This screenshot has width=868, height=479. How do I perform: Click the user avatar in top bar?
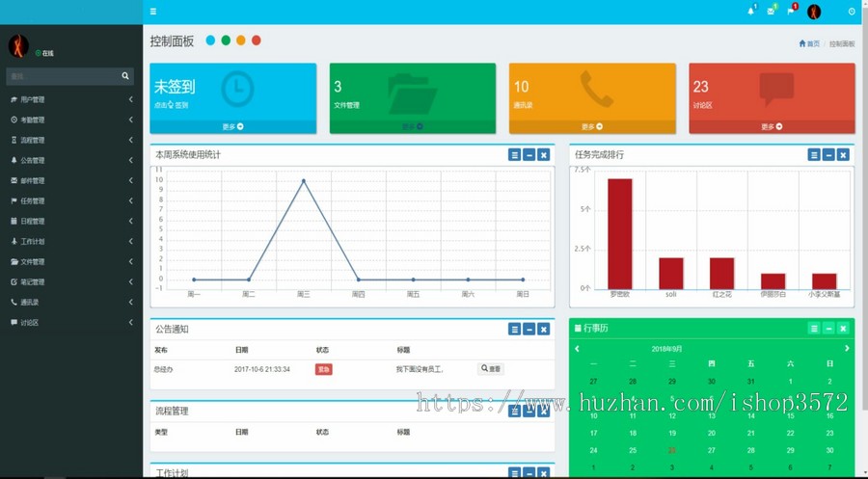point(814,12)
